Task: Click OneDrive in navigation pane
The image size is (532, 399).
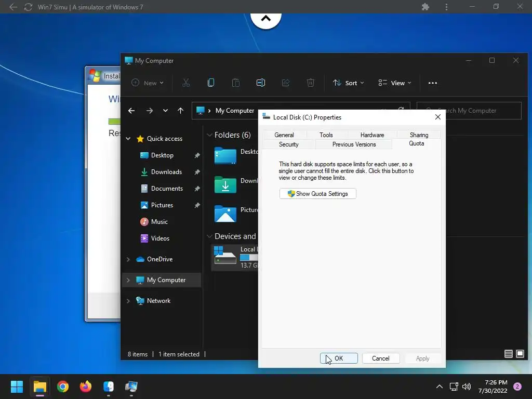Action: [159, 259]
